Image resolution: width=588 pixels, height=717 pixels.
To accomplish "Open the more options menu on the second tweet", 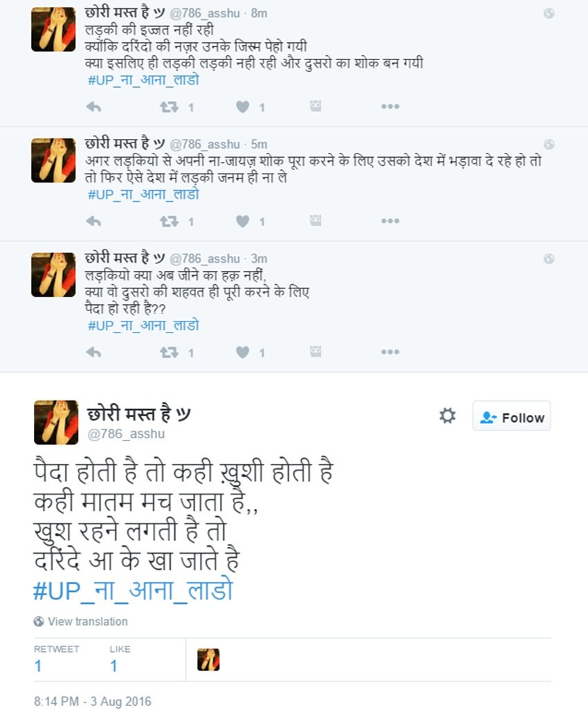I will click(389, 219).
